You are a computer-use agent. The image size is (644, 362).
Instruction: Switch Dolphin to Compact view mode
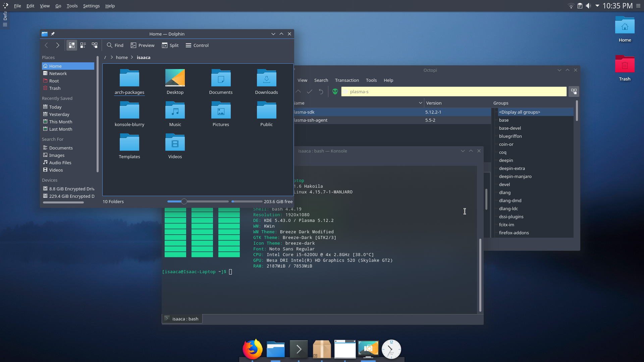pos(83,45)
